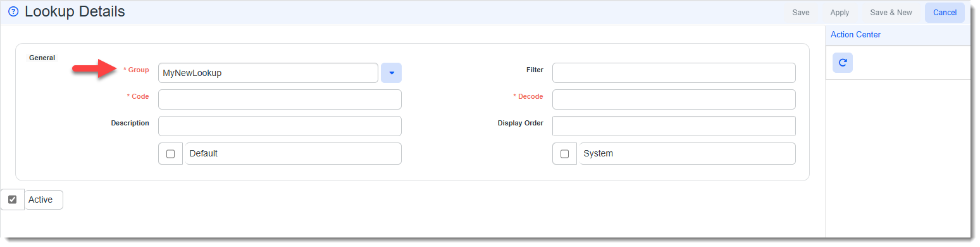This screenshot has height=247, width=980.
Task: Click the Action Center refresh icon
Action: [x=842, y=63]
